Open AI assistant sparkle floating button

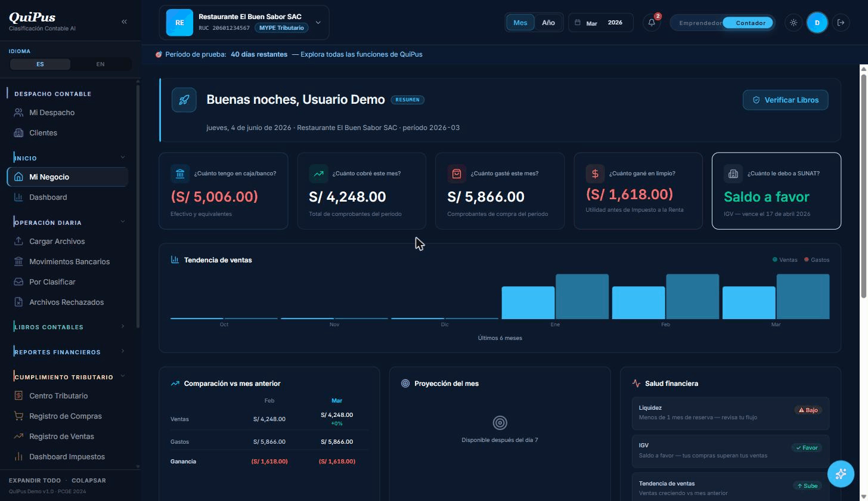coord(841,474)
